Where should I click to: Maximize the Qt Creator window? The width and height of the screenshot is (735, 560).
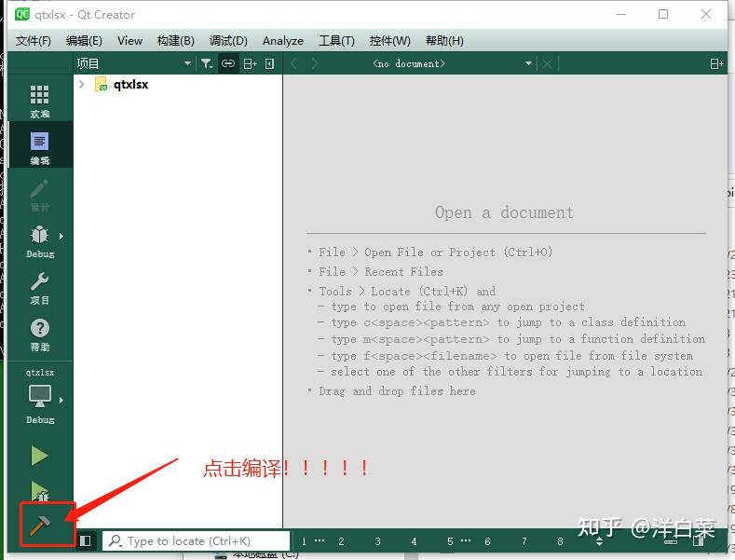[x=663, y=15]
